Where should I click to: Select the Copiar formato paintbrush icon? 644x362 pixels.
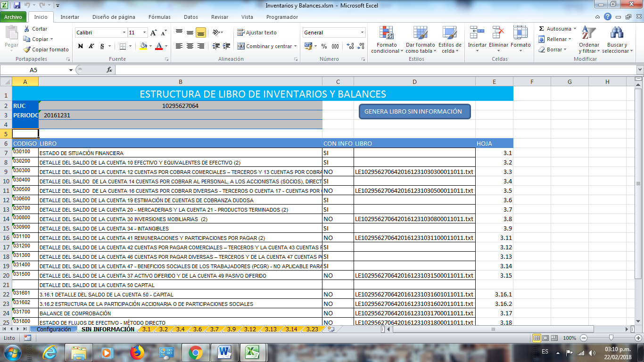tap(27, 49)
